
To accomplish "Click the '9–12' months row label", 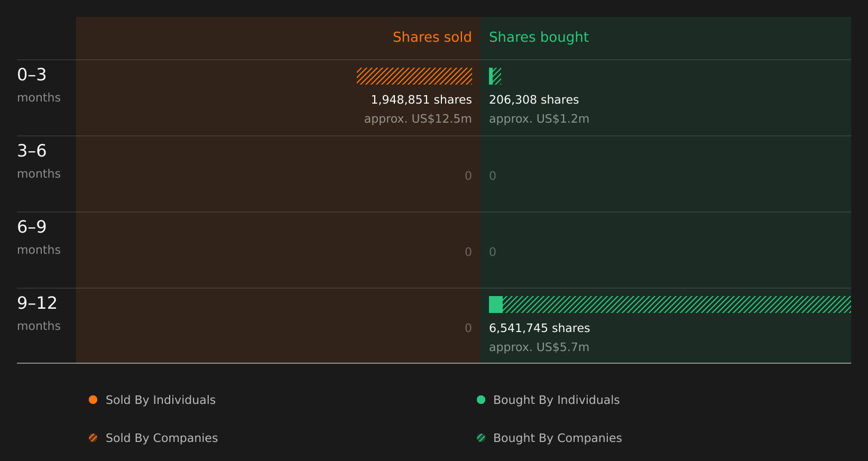I will pos(37,303).
